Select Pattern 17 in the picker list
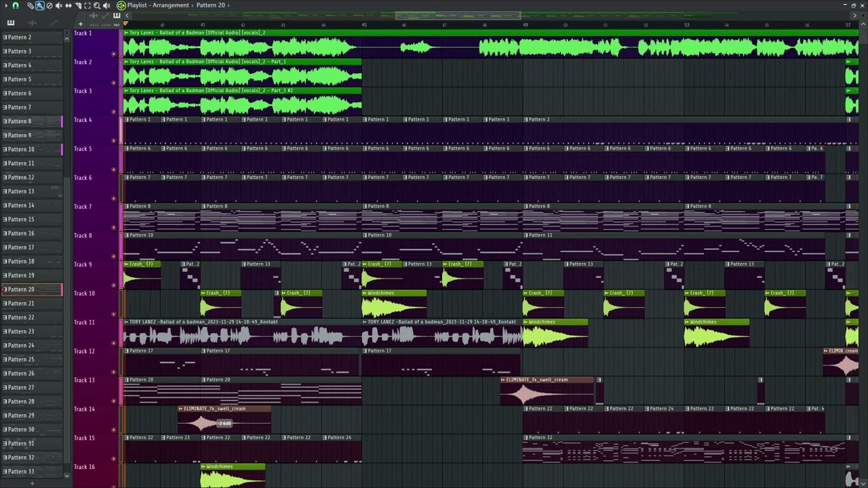 pos(31,247)
